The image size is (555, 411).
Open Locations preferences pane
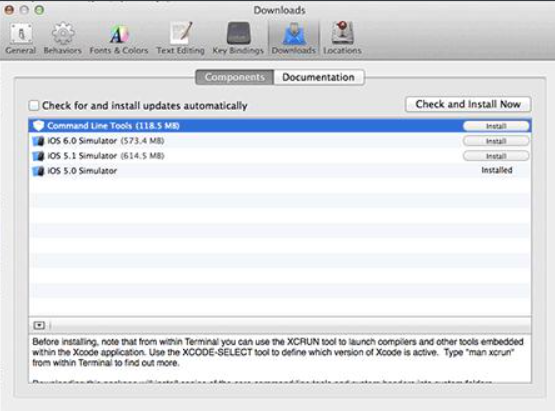tap(342, 38)
